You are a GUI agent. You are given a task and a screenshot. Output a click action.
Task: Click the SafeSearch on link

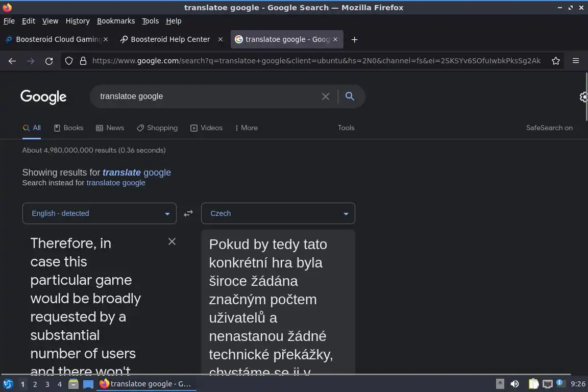tap(549, 128)
